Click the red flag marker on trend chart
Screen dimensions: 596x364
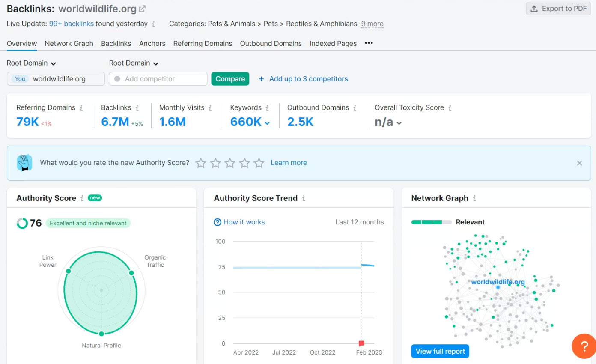pos(361,343)
